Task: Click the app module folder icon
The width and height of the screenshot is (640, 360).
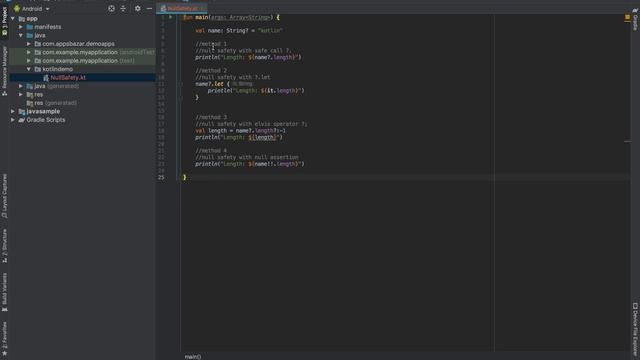Action: 22,18
